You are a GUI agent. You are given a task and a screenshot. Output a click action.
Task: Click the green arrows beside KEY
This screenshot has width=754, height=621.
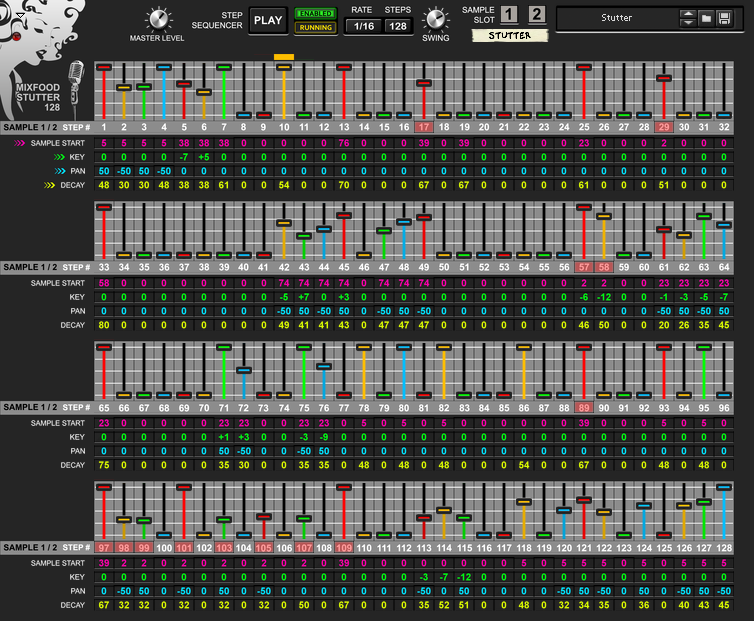pyautogui.click(x=60, y=157)
